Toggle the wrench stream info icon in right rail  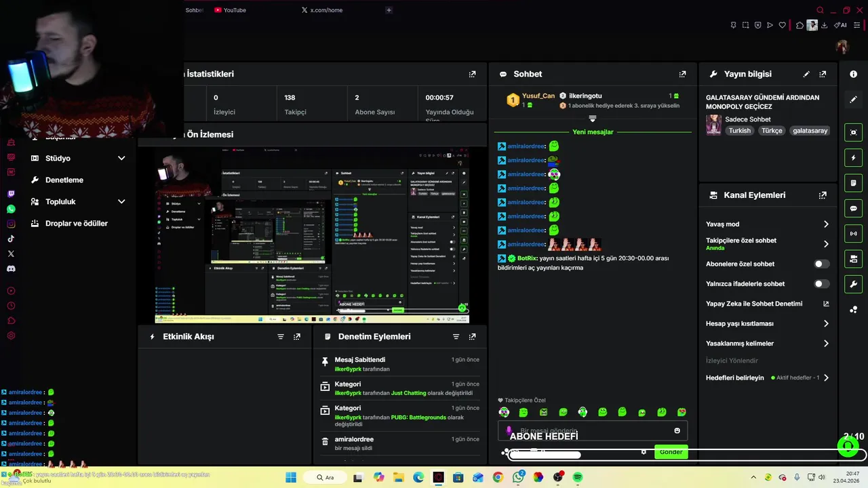click(854, 284)
